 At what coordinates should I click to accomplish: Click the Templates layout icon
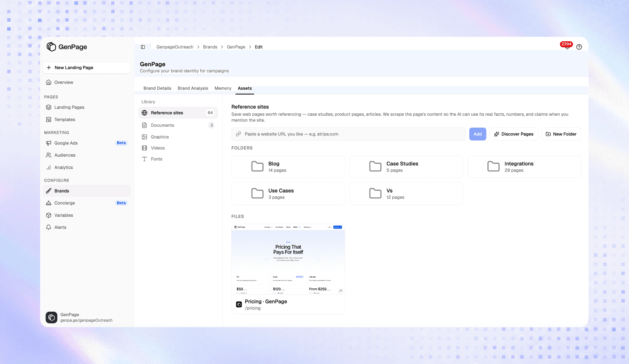pos(49,119)
